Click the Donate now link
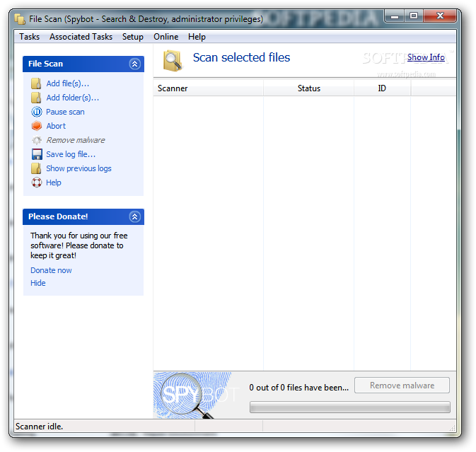This screenshot has height=452, width=476. pyautogui.click(x=51, y=270)
